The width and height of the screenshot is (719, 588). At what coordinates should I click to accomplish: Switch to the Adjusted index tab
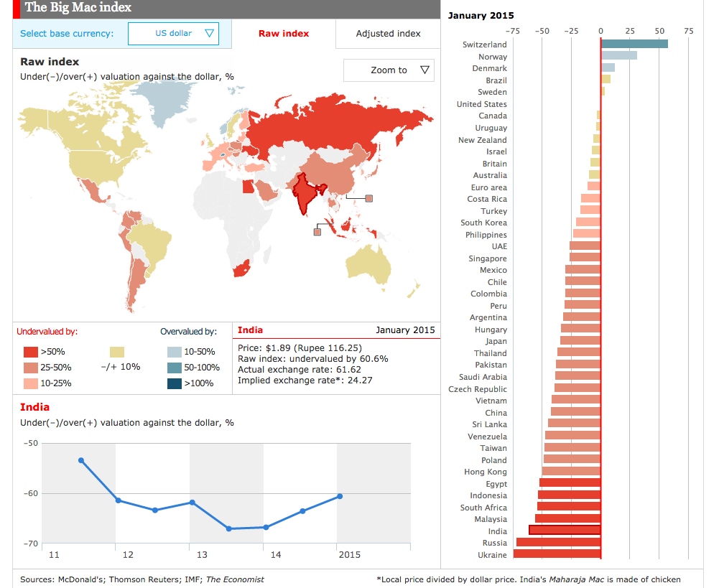pyautogui.click(x=388, y=34)
